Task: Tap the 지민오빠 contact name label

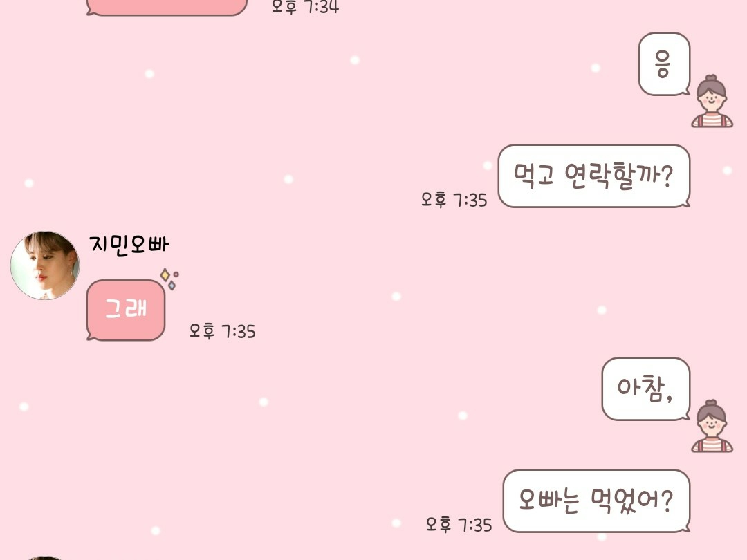Action: (x=129, y=244)
